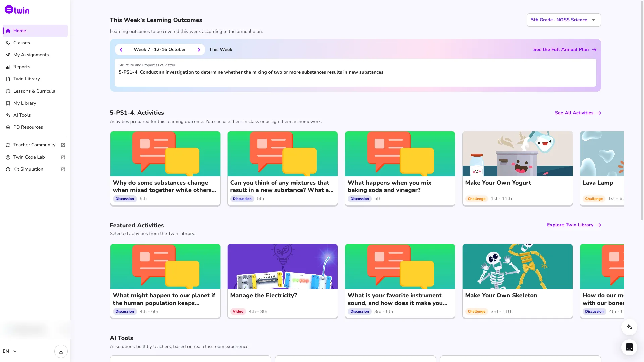The height and width of the screenshot is (362, 644).
Task: Open the baking soda and vinegar discussion
Action: pos(400,169)
